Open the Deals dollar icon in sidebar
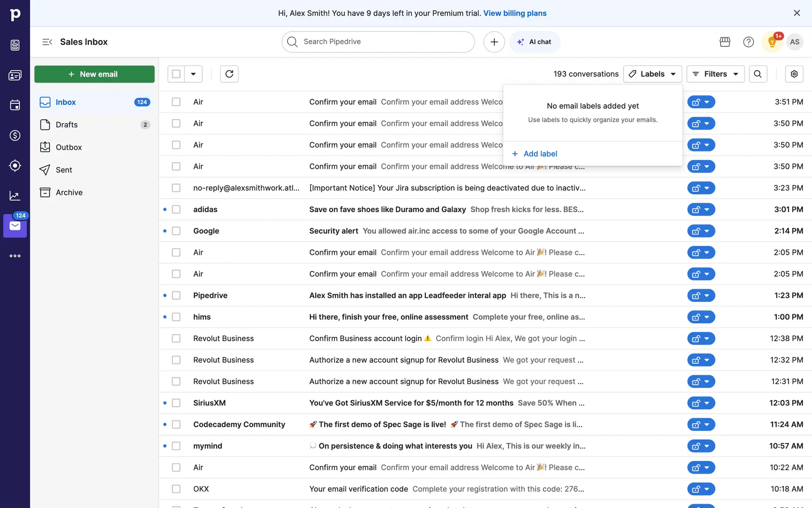 pos(15,135)
